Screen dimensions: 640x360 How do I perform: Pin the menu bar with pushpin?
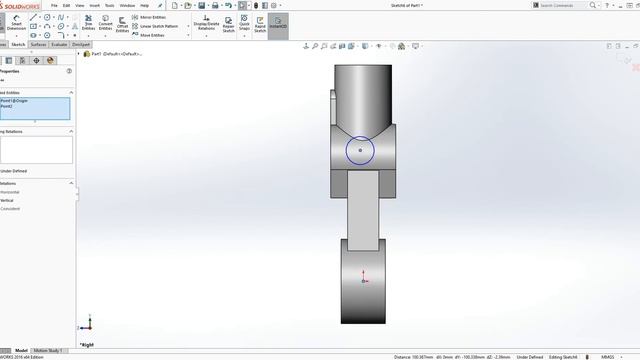[160, 6]
